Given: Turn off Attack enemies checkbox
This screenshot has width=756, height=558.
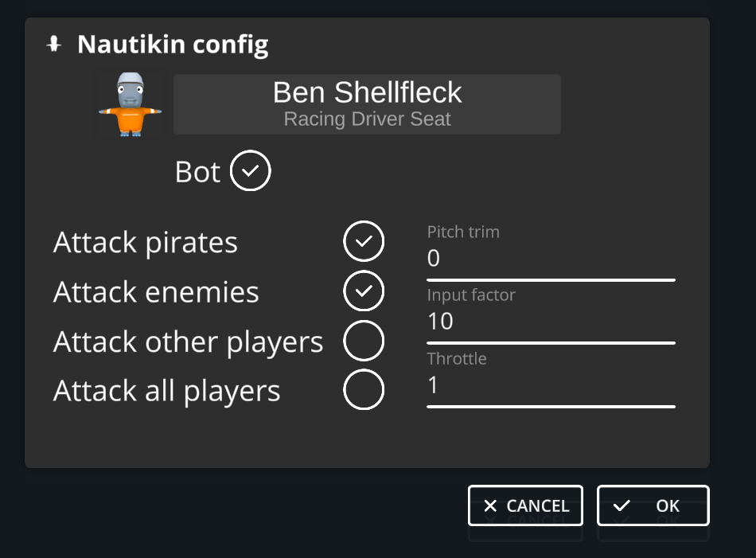Looking at the screenshot, I should click(364, 291).
